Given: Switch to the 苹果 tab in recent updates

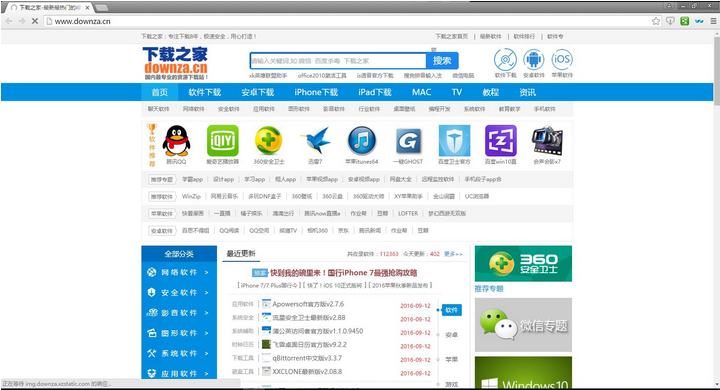Looking at the screenshot, I should coord(451,359).
